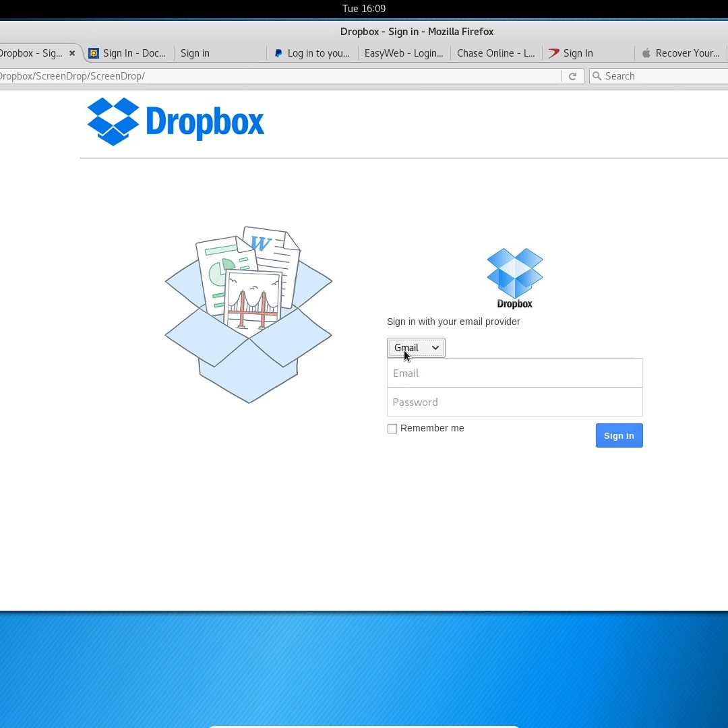Switch to the Chase Online tab

coord(495,53)
